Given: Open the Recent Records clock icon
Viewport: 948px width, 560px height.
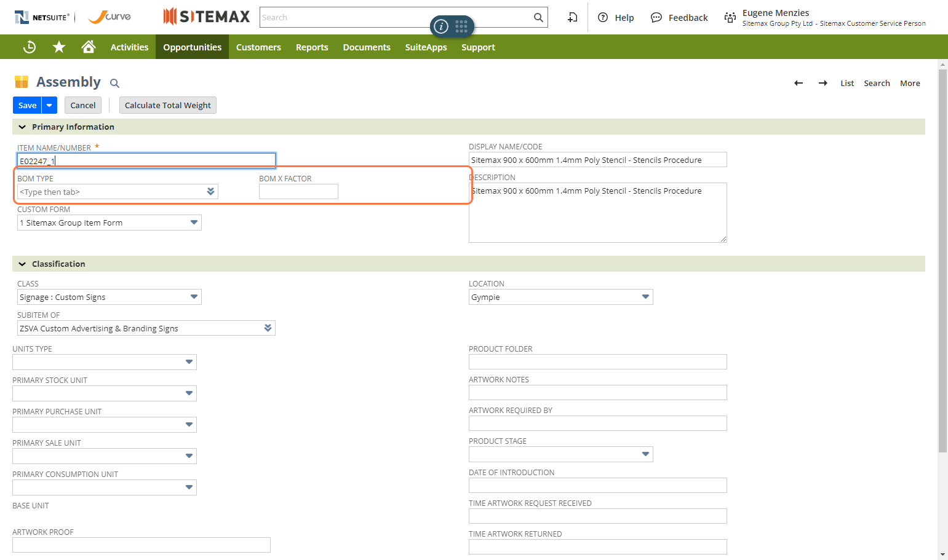Looking at the screenshot, I should click(x=30, y=47).
